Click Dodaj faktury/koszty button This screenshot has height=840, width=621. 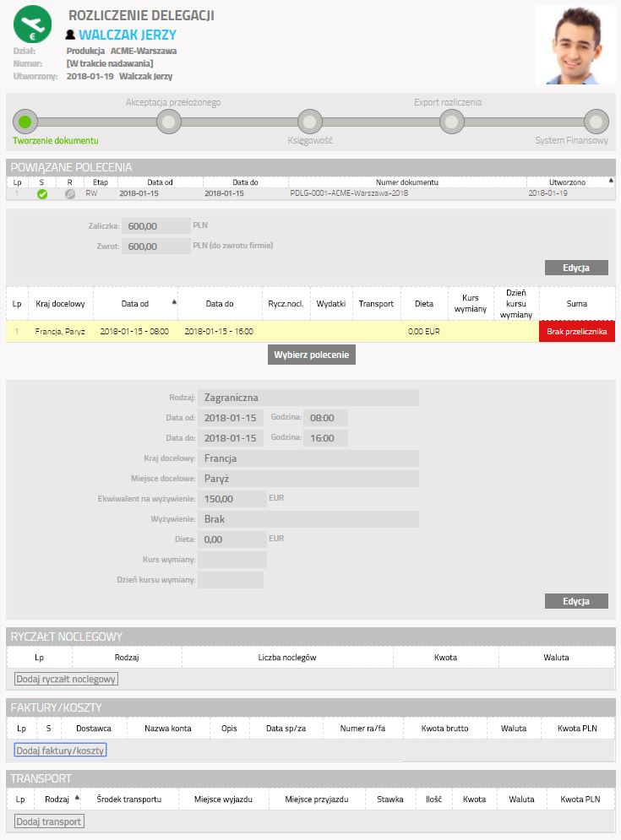(x=60, y=750)
